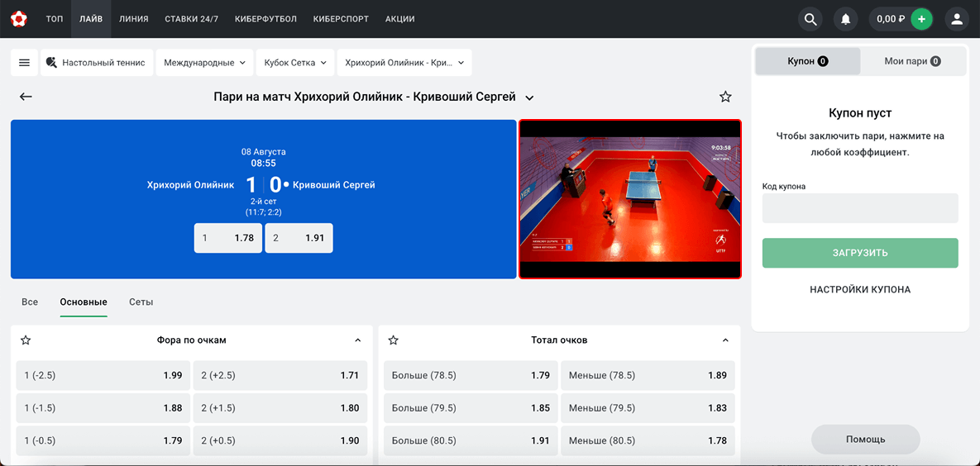
Task: Open notifications bell icon
Action: pyautogui.click(x=845, y=19)
